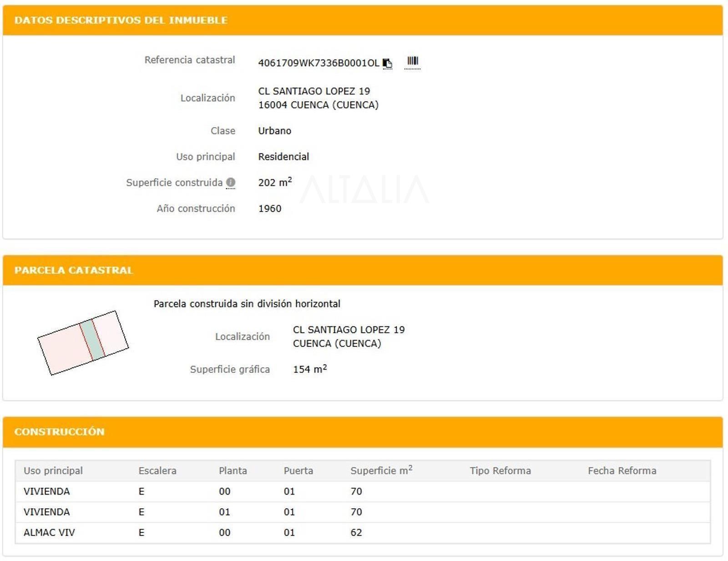Click the Fecha Reforma column header
The height and width of the screenshot is (561, 728).
point(622,471)
